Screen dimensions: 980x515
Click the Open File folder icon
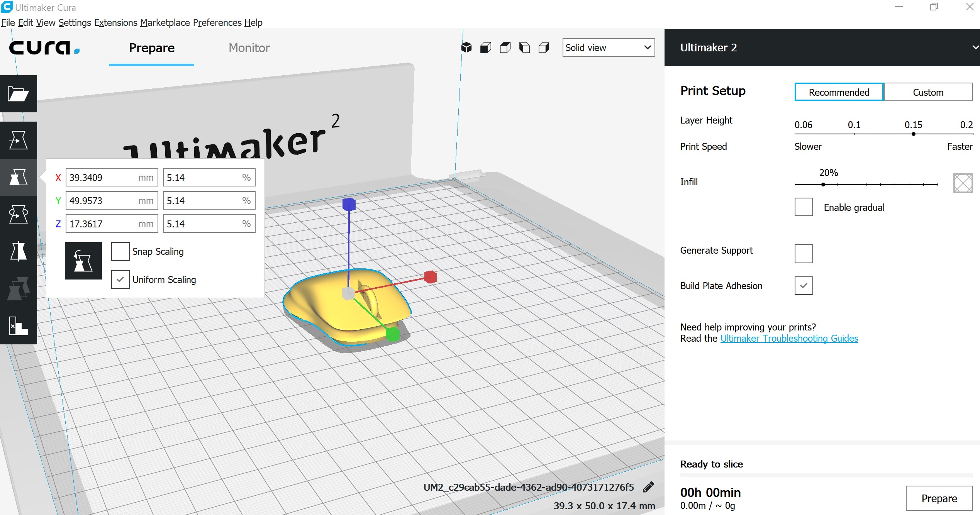coord(18,94)
